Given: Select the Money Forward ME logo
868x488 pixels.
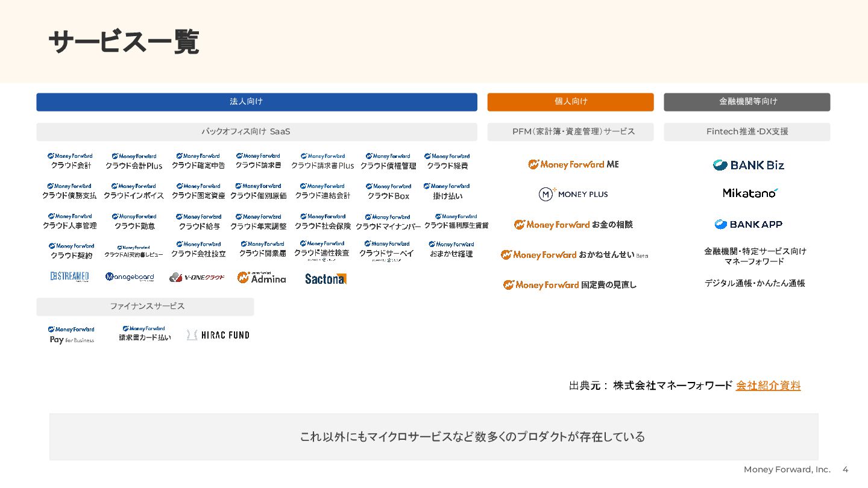Looking at the screenshot, I should [573, 164].
